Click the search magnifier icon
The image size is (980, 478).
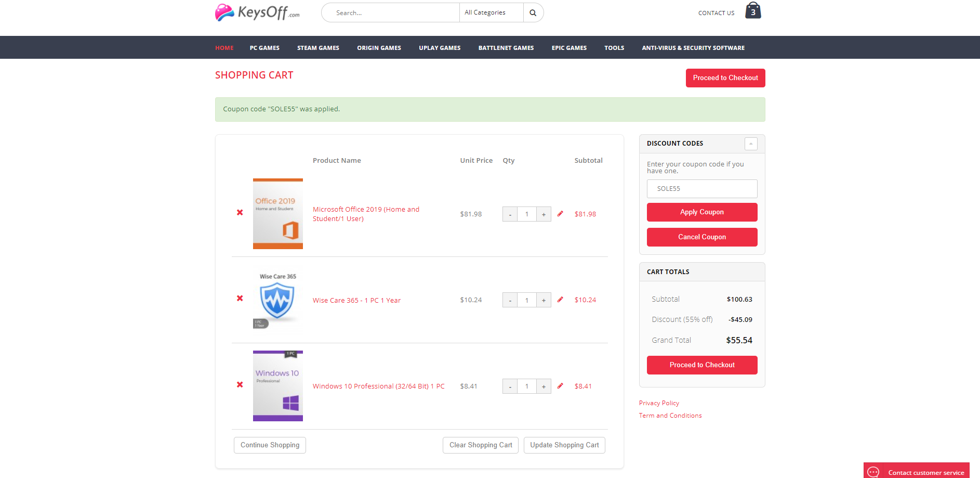point(533,12)
